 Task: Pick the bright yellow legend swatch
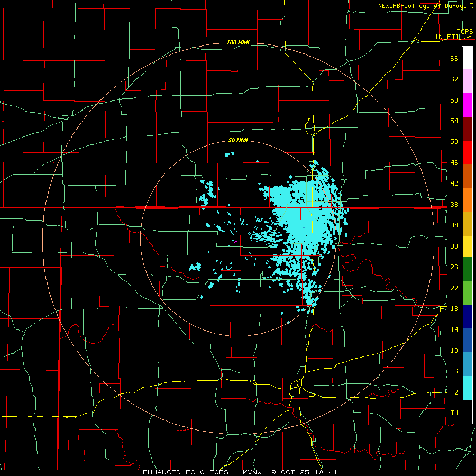(x=467, y=246)
